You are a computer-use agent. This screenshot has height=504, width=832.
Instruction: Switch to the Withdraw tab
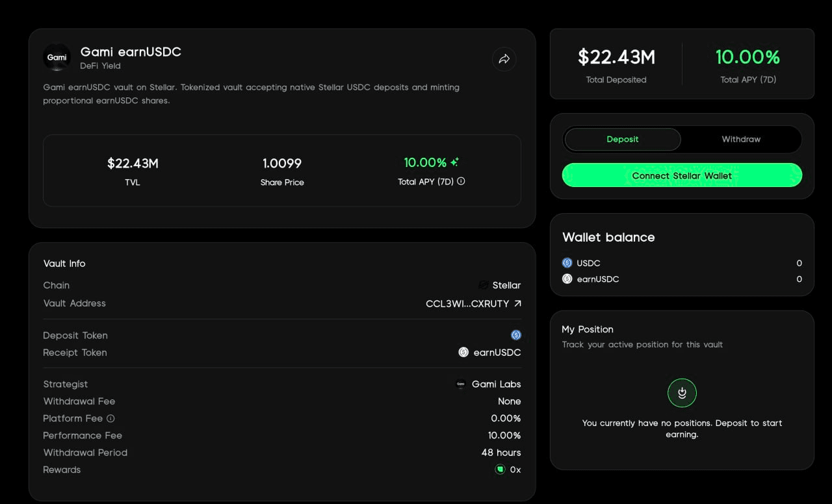(x=741, y=139)
